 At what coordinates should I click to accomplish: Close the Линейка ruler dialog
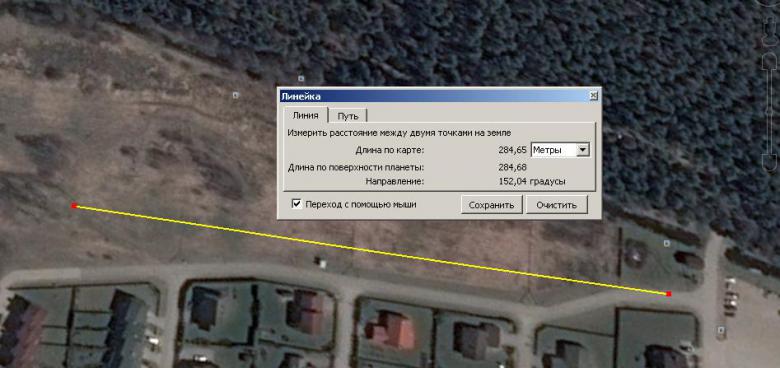(593, 96)
